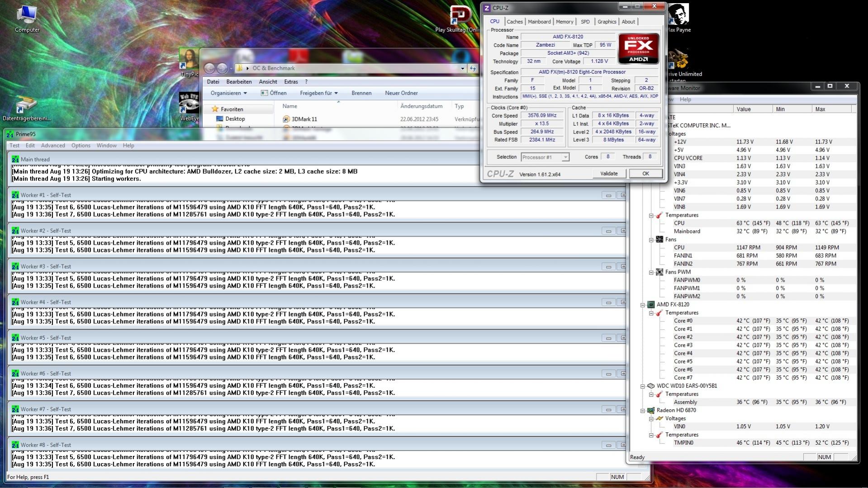Sort files by the Änderungsdatum column
Viewport: 868px width, 488px height.
(x=424, y=106)
